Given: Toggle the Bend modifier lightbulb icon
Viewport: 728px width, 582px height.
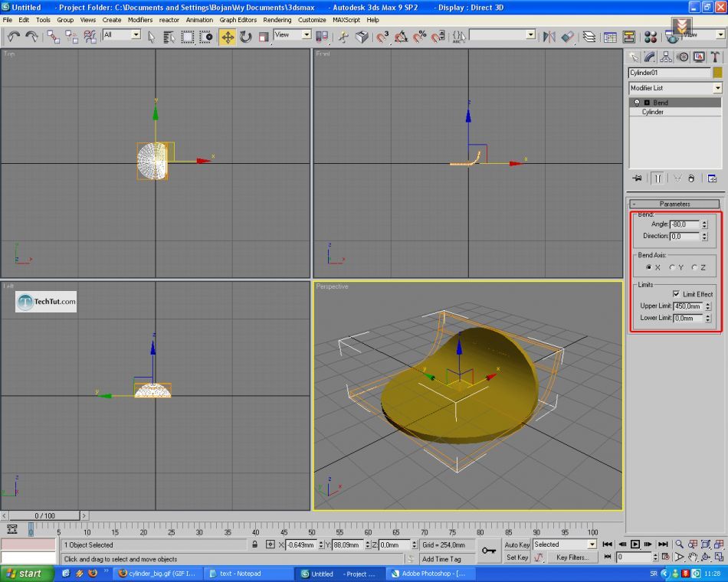Looking at the screenshot, I should [x=637, y=103].
